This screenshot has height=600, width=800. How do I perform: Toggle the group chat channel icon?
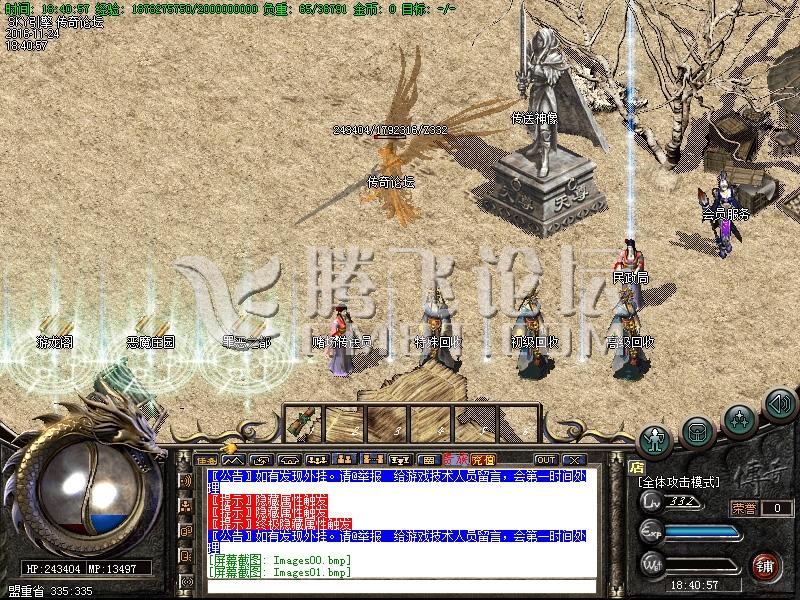coord(186,506)
